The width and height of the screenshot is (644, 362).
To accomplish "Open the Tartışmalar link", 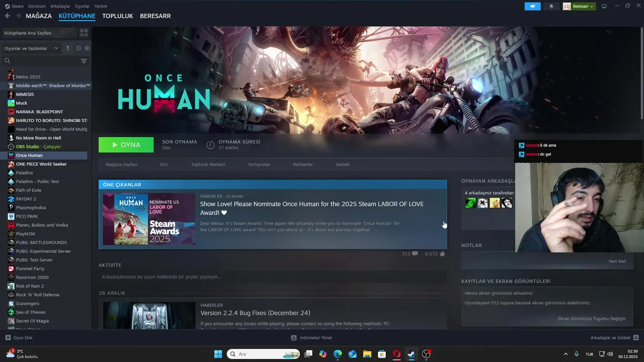I will (259, 164).
